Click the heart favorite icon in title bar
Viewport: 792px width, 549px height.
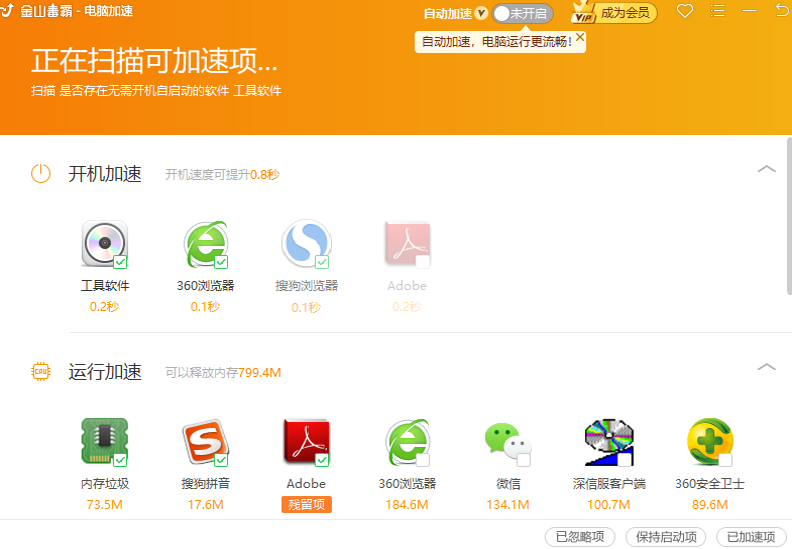[x=685, y=11]
